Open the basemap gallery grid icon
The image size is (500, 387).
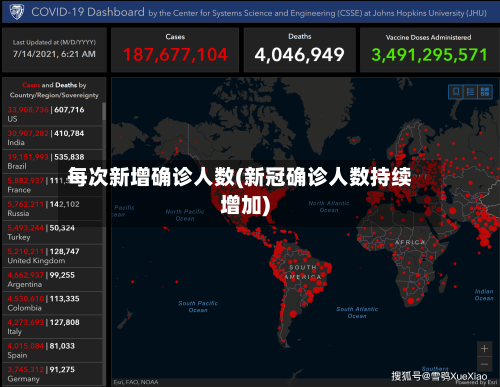(485, 92)
